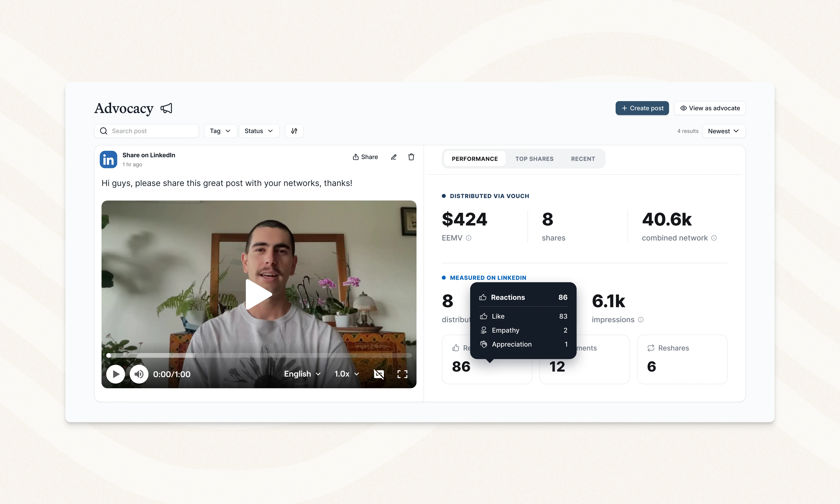The image size is (840, 504).
Task: Click the $424 EEMV value
Action: point(464,219)
